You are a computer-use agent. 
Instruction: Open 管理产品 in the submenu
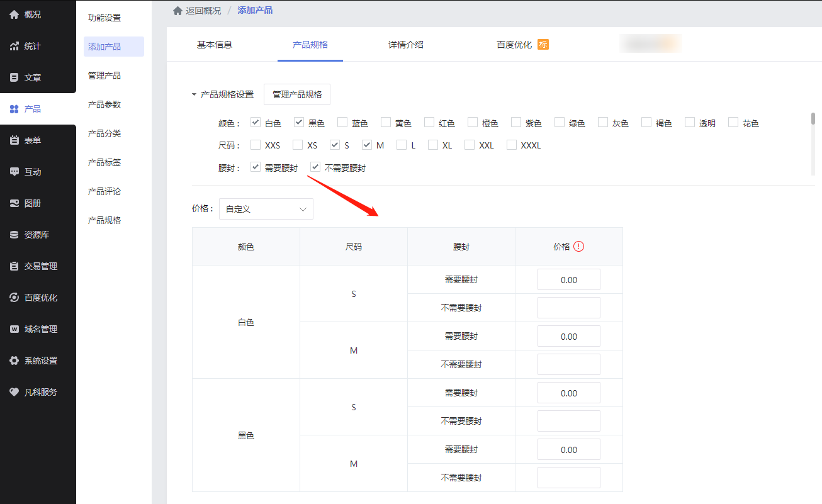[104, 76]
